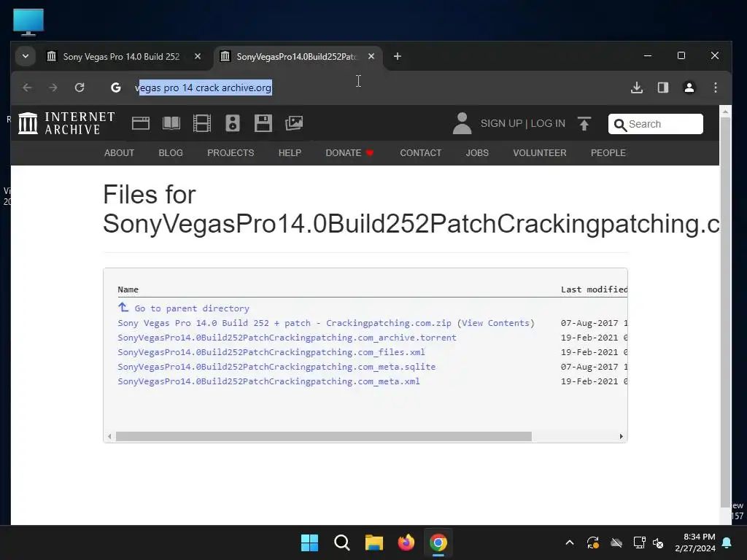The image size is (747, 560).
Task: Click the file list right scroll arrow
Action: [621, 436]
